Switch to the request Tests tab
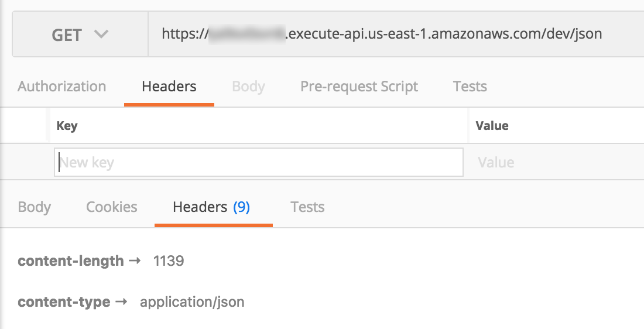This screenshot has width=644, height=329. click(470, 87)
